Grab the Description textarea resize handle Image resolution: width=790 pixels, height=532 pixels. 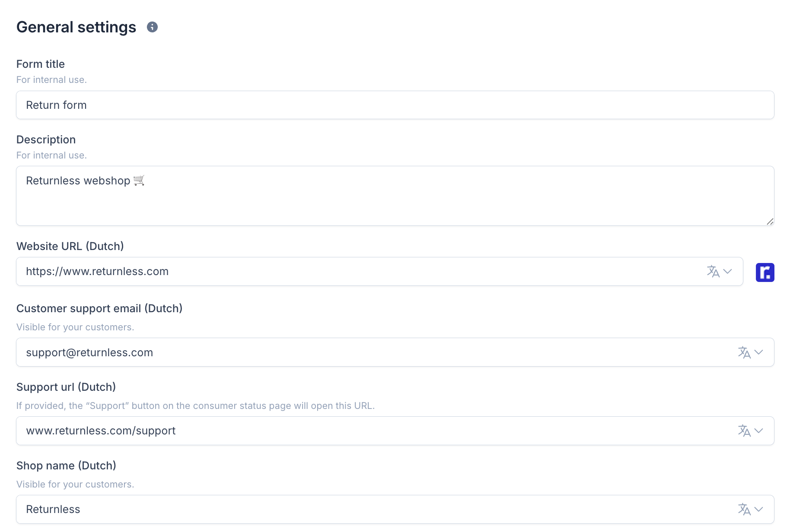(x=770, y=222)
